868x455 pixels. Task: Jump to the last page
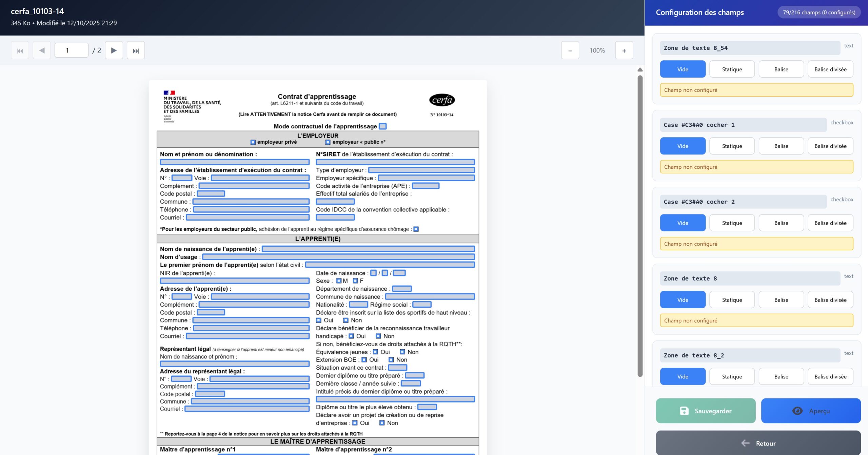[x=136, y=50]
